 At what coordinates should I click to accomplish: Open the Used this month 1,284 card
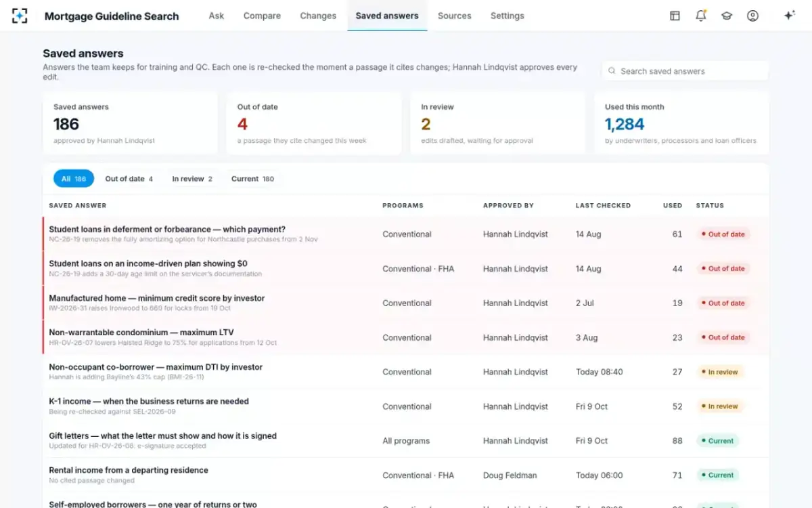[x=682, y=123]
